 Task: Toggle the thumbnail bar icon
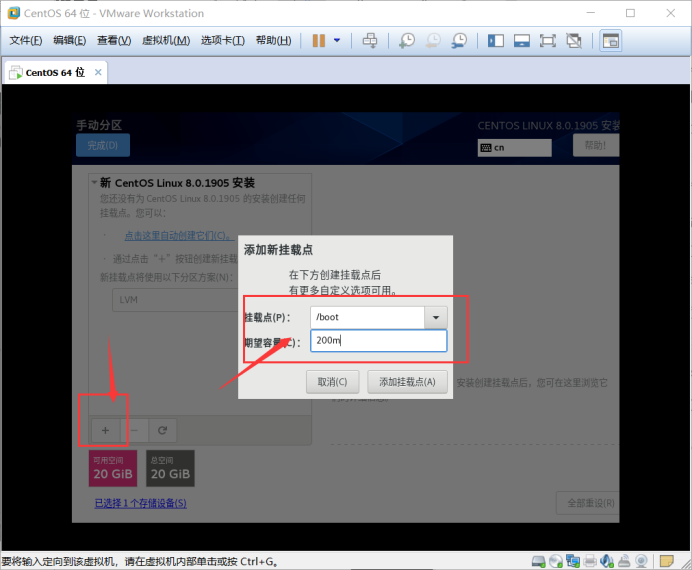tap(522, 41)
